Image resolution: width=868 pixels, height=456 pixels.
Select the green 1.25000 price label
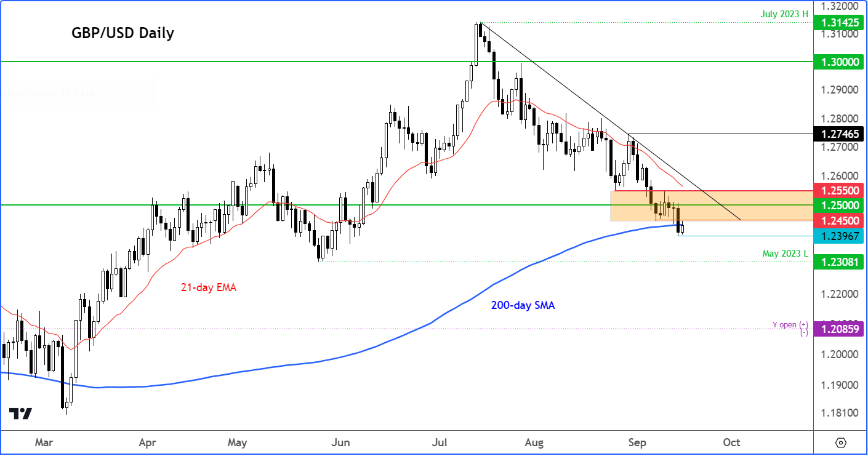[x=838, y=205]
